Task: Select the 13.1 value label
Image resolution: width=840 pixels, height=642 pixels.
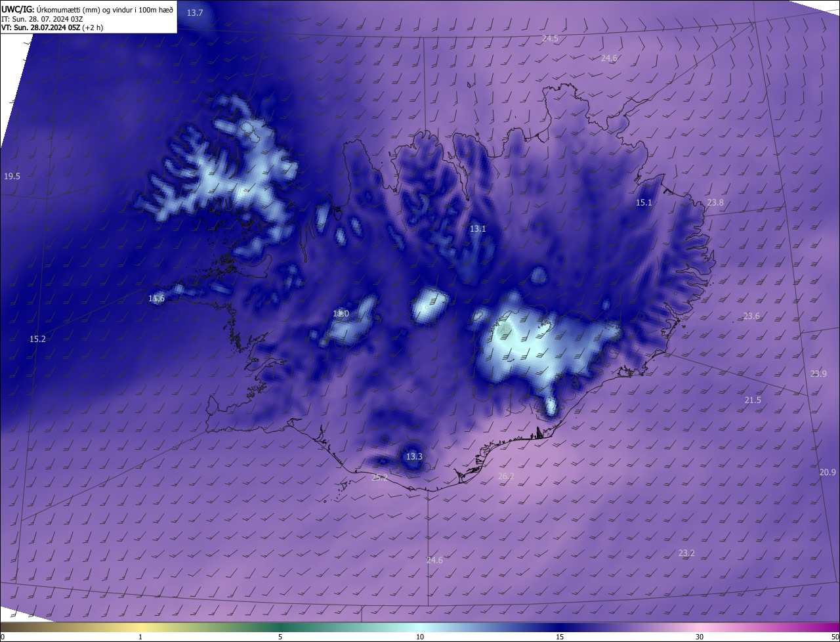Action: 478,229
